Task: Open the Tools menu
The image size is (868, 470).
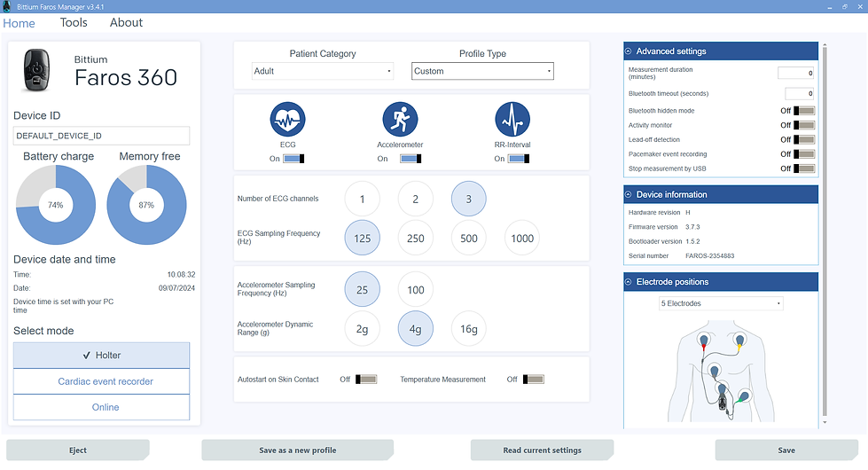Action: point(74,23)
